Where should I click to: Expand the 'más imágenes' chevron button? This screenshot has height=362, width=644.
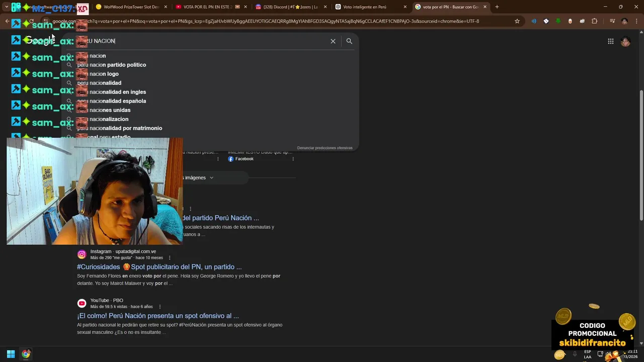click(211, 177)
